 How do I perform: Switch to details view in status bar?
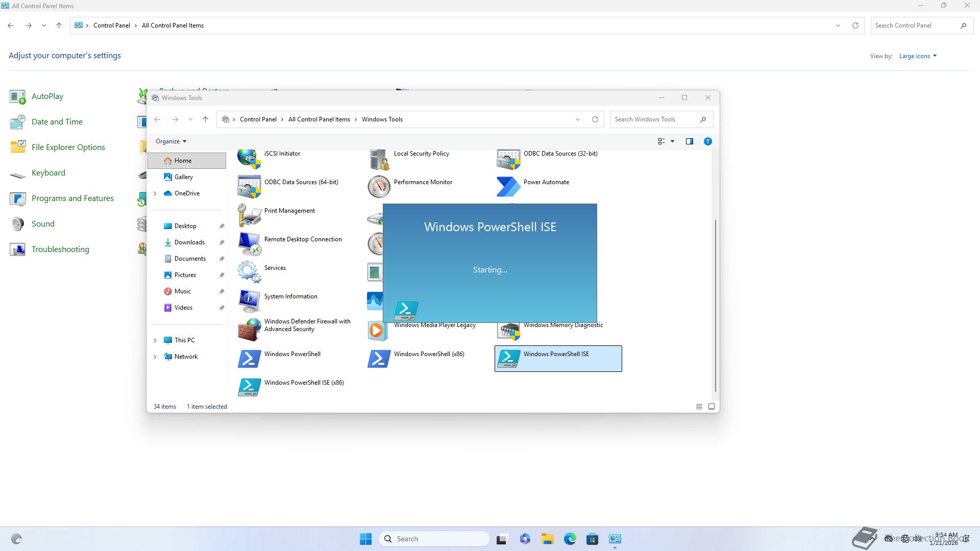pyautogui.click(x=699, y=407)
